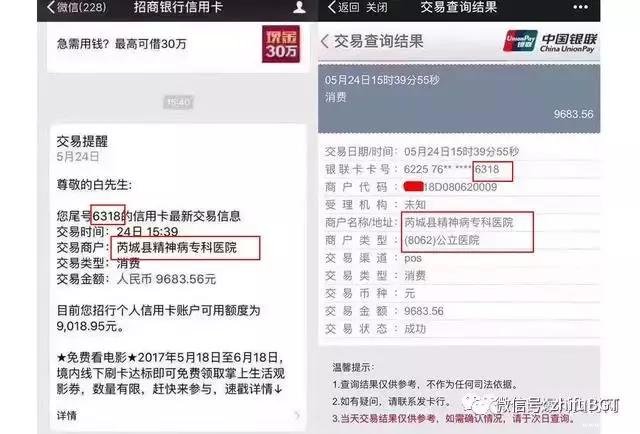640x434 pixels.
Task: Tap the 关闭 close button
Action: 376,7
